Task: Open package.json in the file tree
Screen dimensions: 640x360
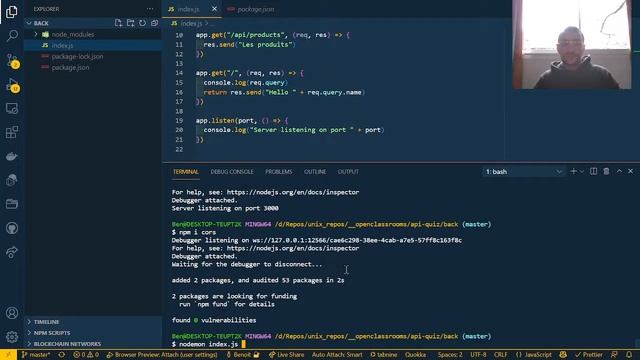Action: (93, 67)
